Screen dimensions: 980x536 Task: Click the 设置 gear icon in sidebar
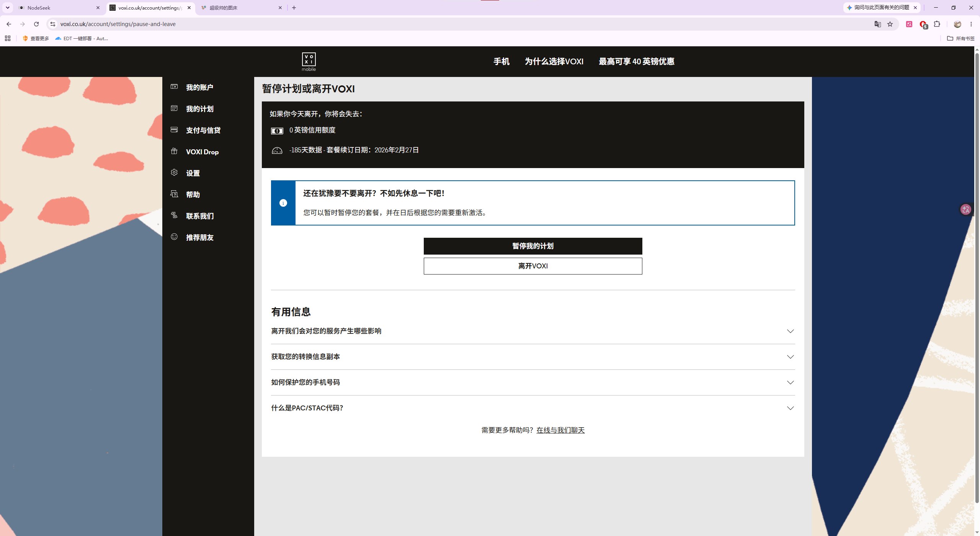[x=174, y=173]
